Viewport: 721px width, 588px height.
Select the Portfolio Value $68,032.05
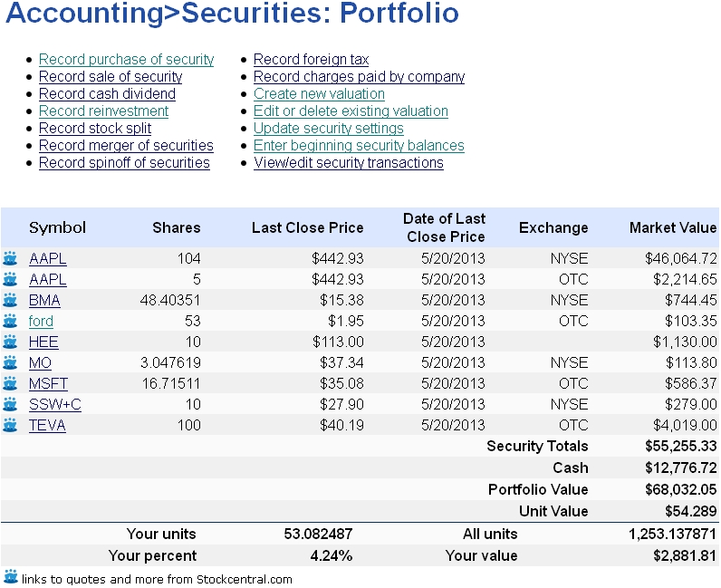click(681, 489)
